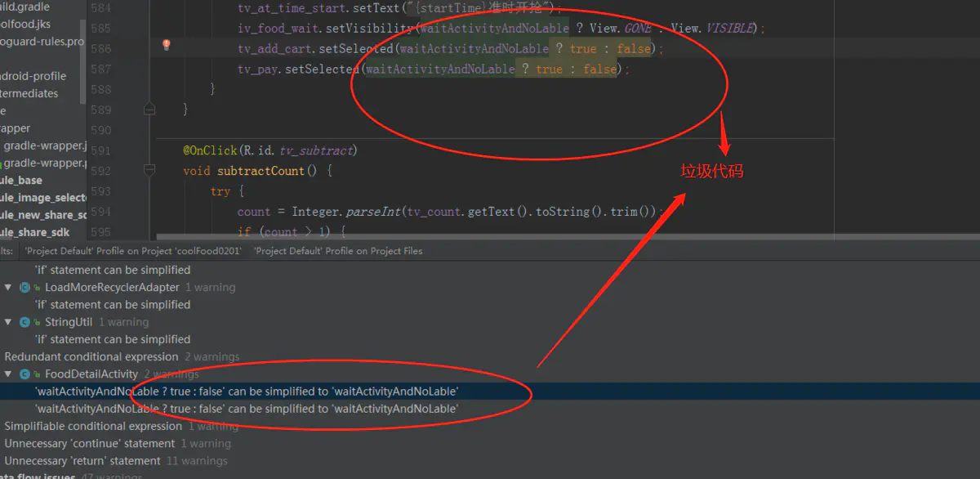Click the FoodDetailActivity class icon

(24, 374)
